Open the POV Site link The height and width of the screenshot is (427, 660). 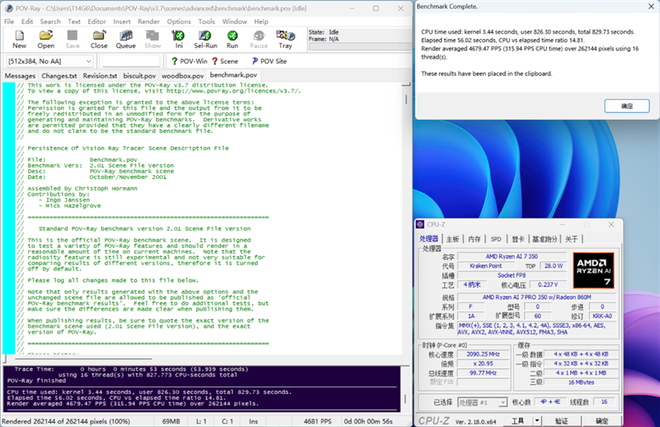[272, 61]
